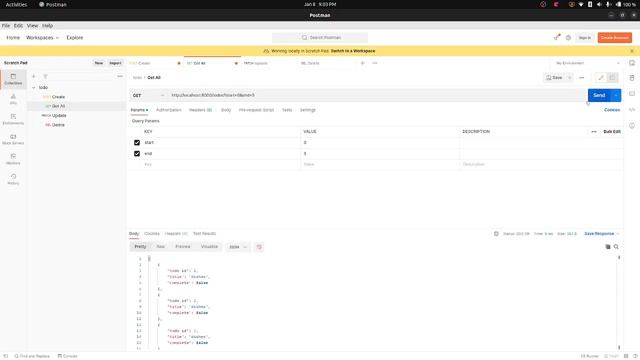The image size is (640, 360).
Task: Open the HTTP method GET dropdown
Action: tap(149, 95)
